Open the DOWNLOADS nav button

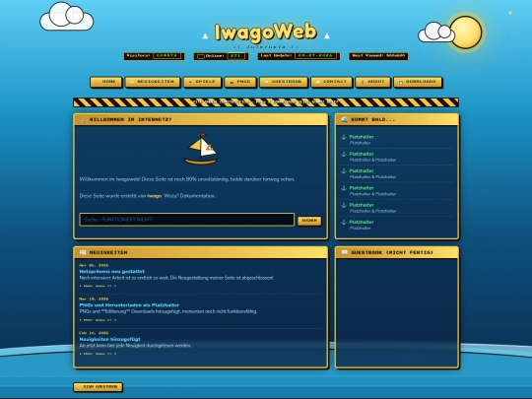418,82
